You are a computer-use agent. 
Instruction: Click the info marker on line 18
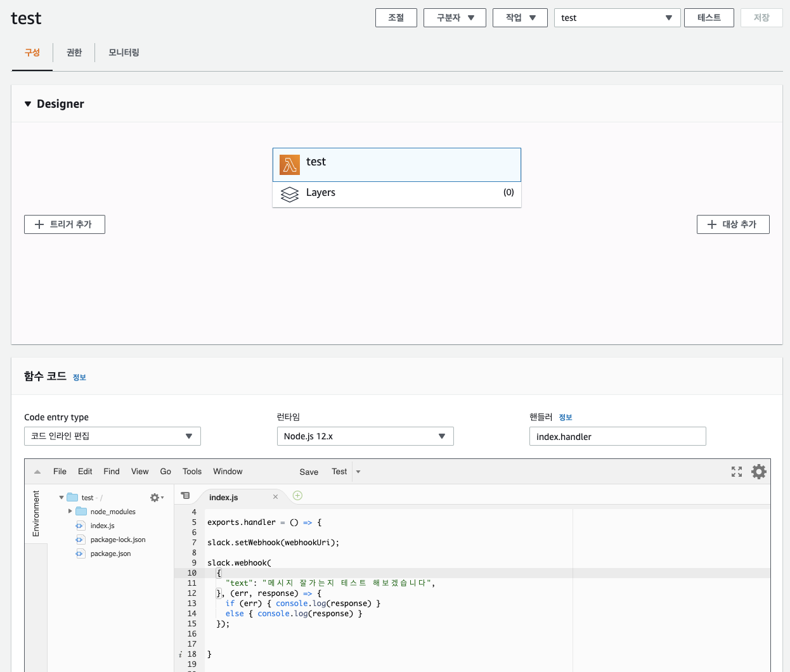tap(180, 654)
